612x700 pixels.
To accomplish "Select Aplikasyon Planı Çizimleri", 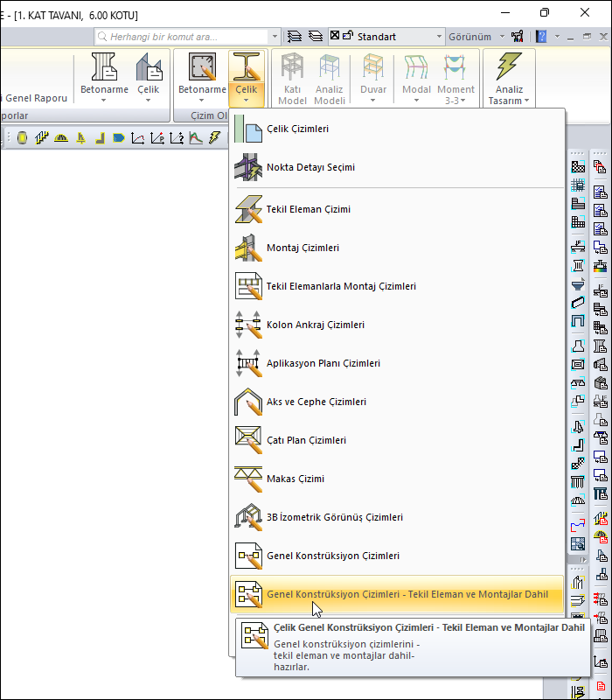I will 397,363.
